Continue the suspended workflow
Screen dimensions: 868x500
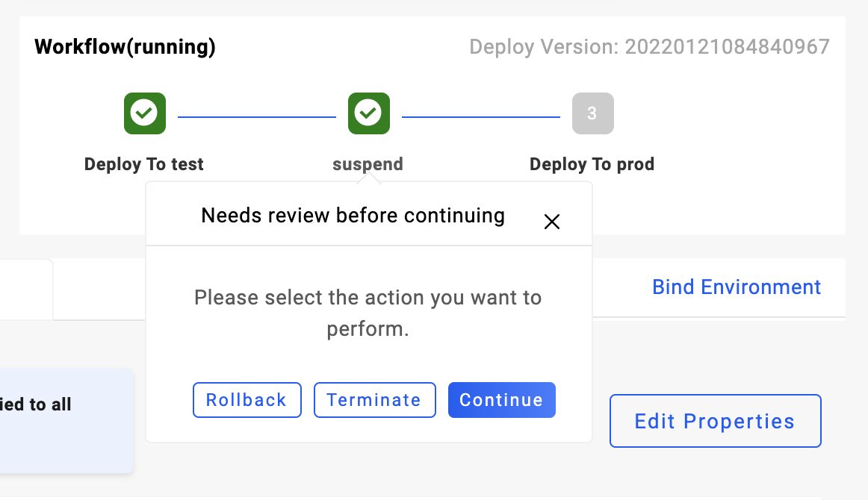click(x=501, y=400)
